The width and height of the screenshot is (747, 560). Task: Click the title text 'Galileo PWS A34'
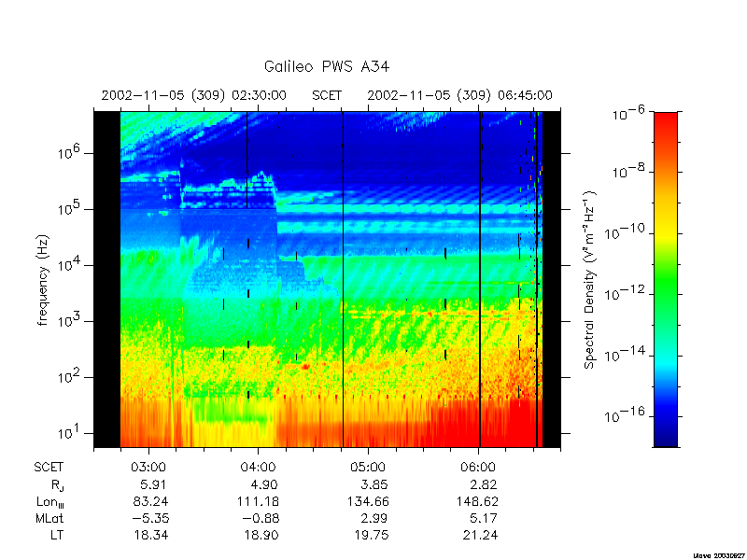coord(326,67)
